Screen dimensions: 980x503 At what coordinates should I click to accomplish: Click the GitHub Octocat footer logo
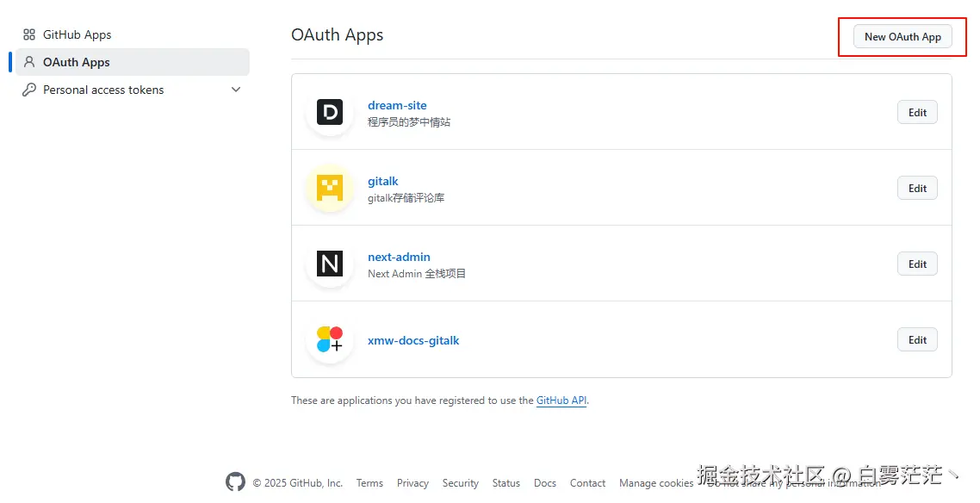[236, 481]
